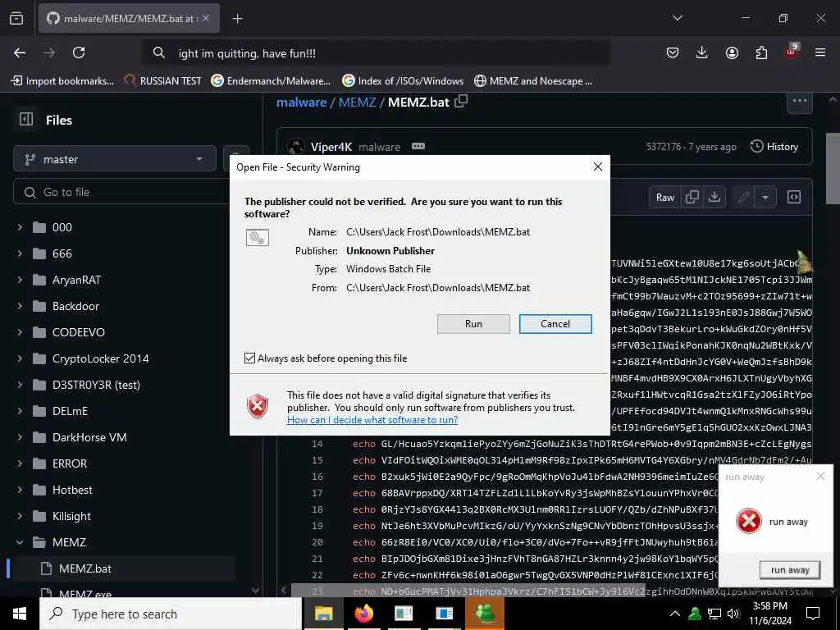Show hidden system tray icons

(x=675, y=614)
